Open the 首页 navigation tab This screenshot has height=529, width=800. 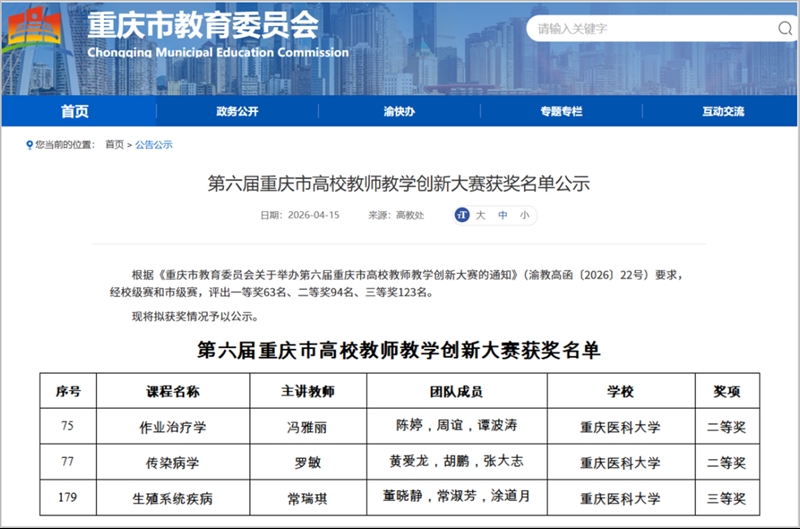tap(75, 111)
